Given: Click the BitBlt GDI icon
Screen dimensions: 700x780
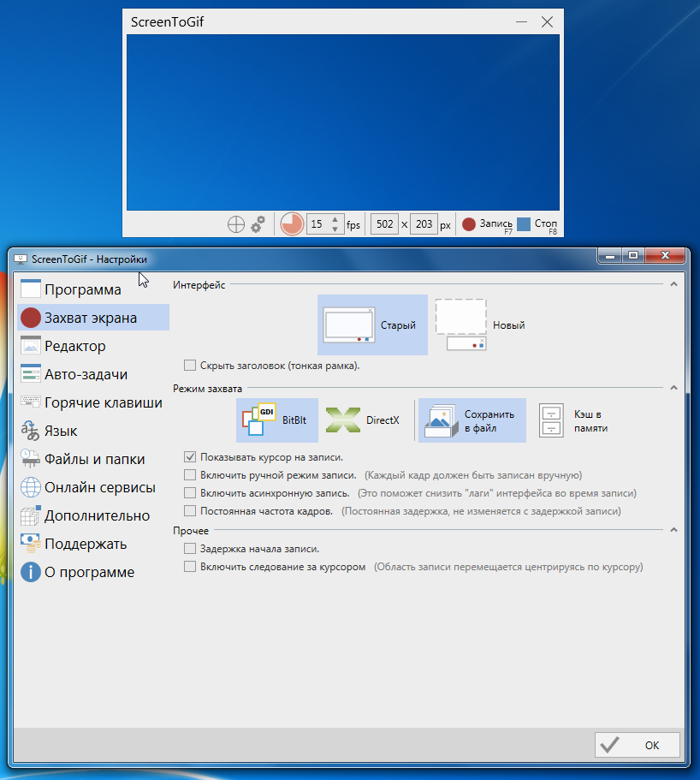Looking at the screenshot, I should (x=258, y=420).
